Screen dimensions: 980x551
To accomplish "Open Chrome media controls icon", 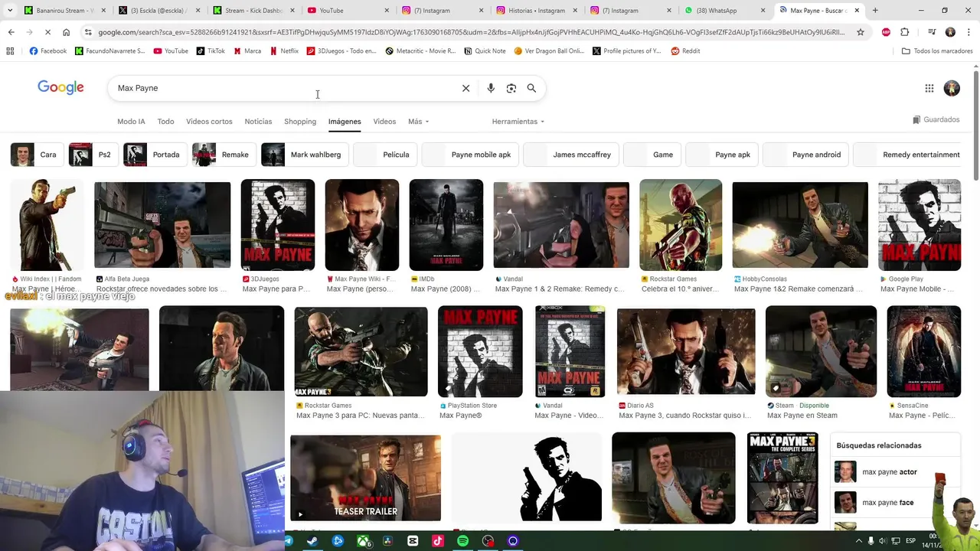I will tap(932, 32).
